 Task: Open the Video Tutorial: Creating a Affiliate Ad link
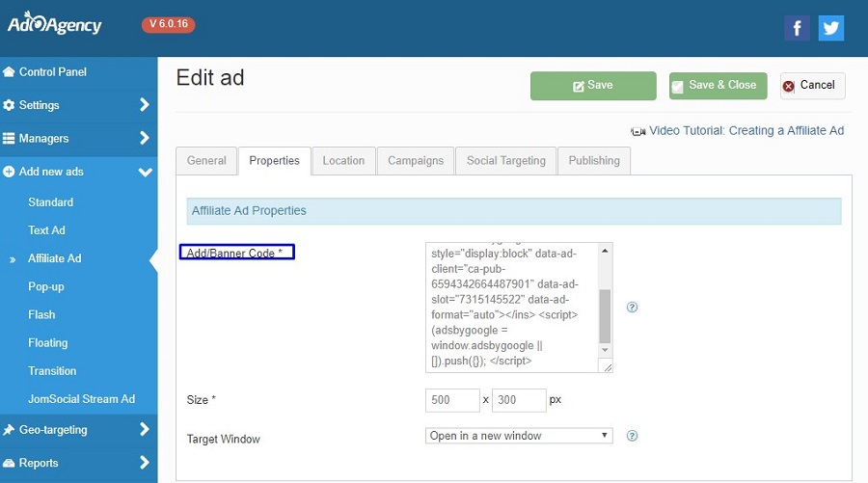[746, 130]
